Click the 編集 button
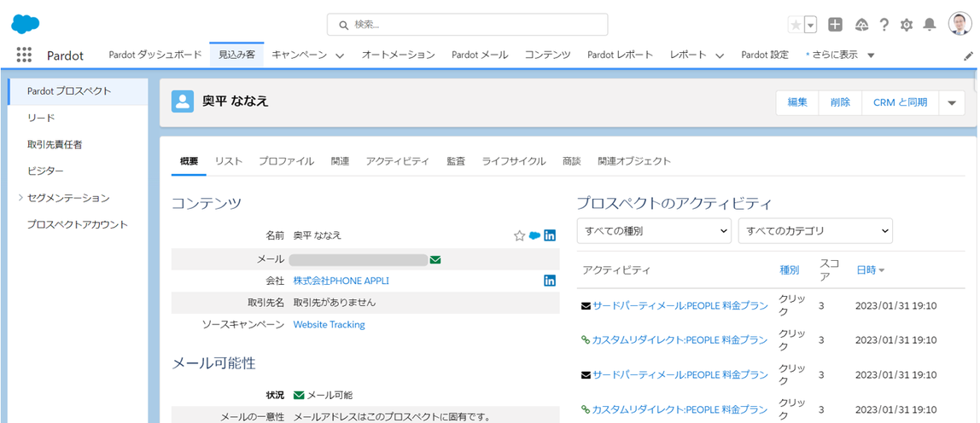This screenshot has width=980, height=423. click(x=797, y=102)
